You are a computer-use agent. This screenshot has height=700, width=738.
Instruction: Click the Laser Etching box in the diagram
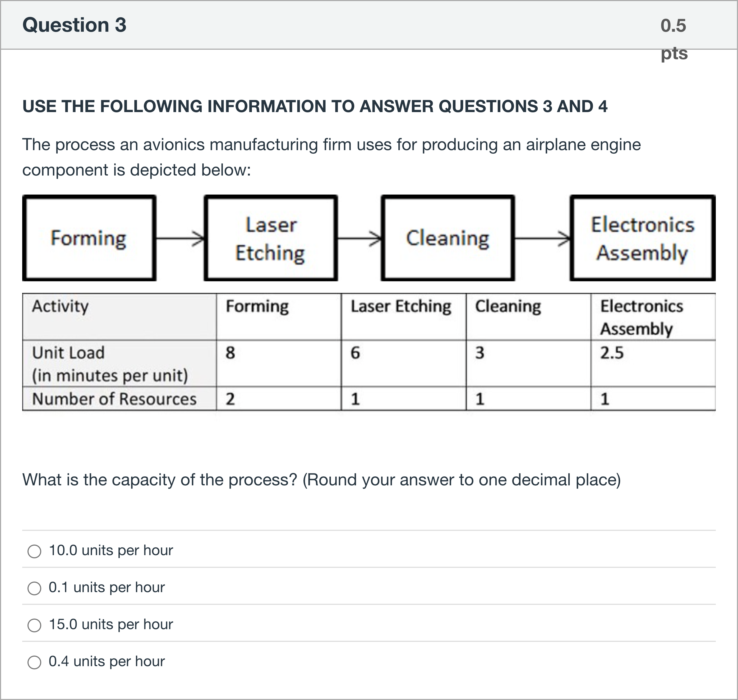point(271,238)
